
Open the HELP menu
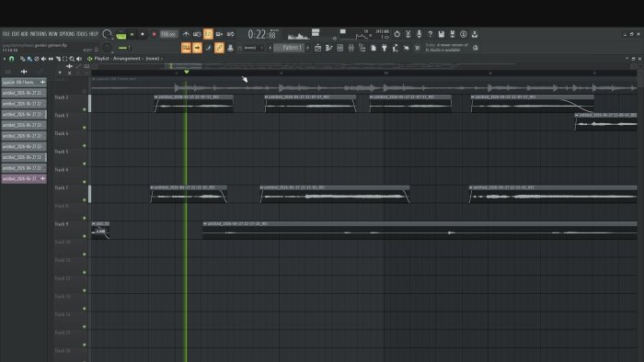coord(94,34)
